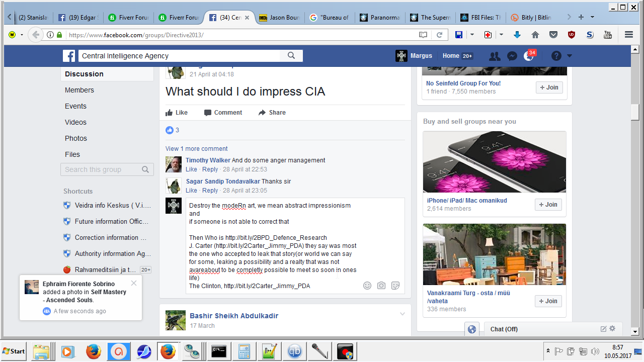Open notifications globe showing 34
Viewport: 644px width, 362px height.
point(528,56)
